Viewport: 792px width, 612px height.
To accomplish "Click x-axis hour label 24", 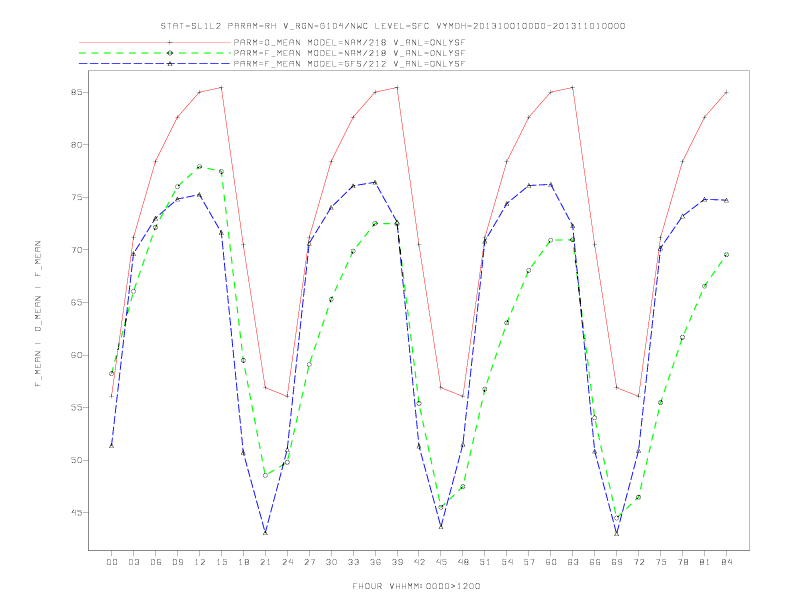I will click(287, 562).
